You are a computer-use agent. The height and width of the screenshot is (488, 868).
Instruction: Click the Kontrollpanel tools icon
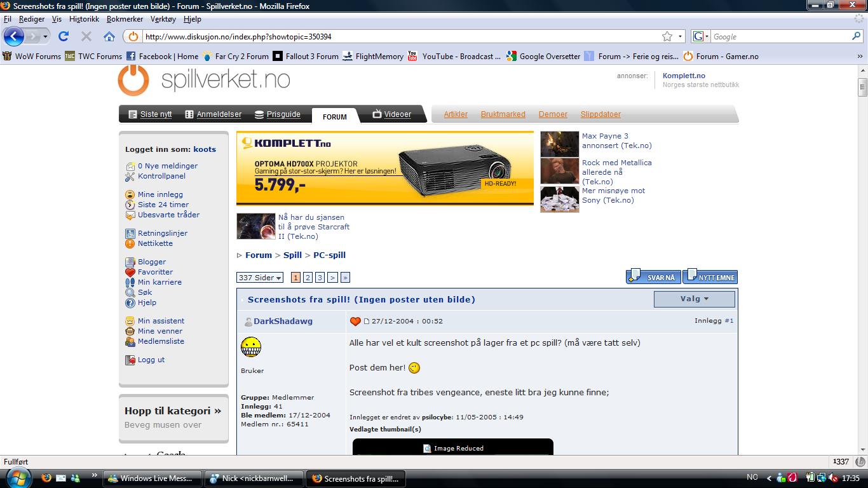[130, 177]
